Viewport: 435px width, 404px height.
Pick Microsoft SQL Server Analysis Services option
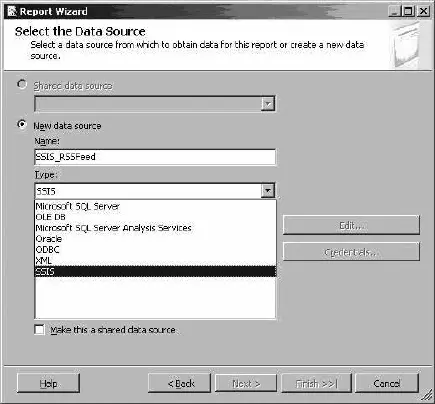point(155,228)
